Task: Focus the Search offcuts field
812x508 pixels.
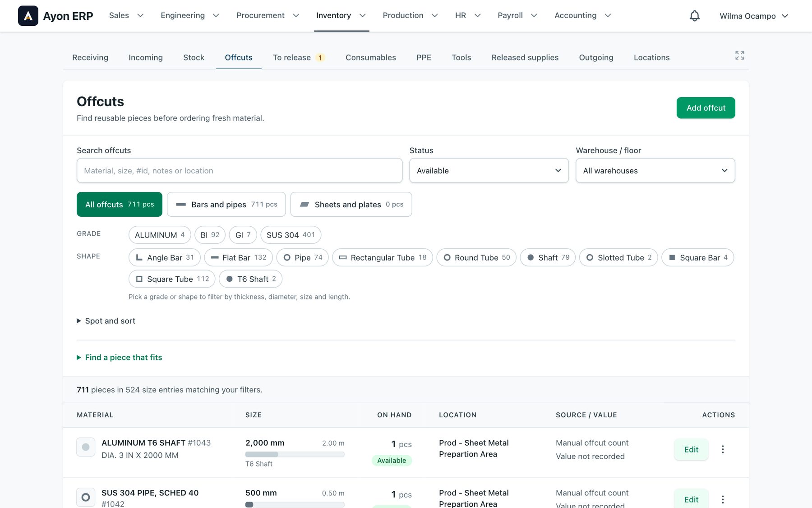Action: coord(240,171)
